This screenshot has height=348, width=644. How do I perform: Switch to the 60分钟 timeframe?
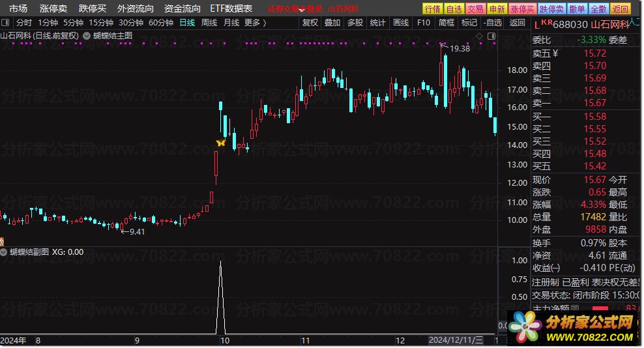click(161, 23)
